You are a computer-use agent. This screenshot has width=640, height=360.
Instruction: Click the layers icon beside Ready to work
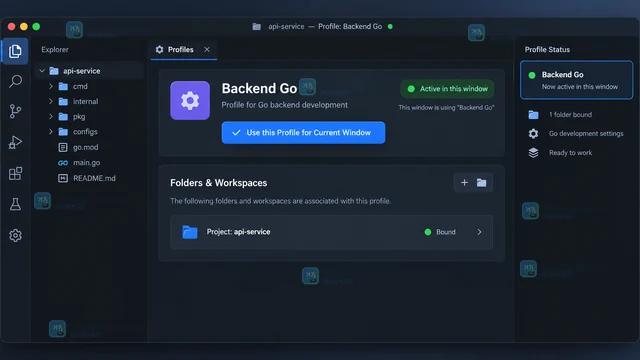tap(533, 153)
